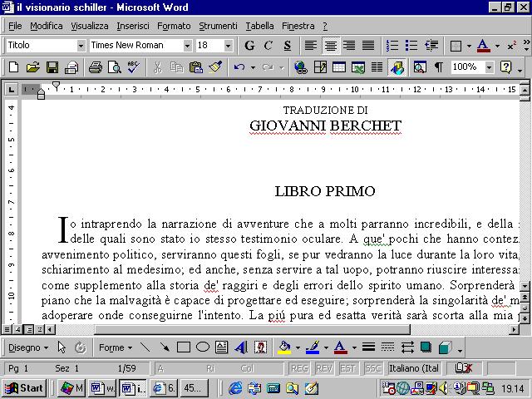This screenshot has height=399, width=532.
Task: Open the Visualizza menu
Action: pyautogui.click(x=90, y=26)
